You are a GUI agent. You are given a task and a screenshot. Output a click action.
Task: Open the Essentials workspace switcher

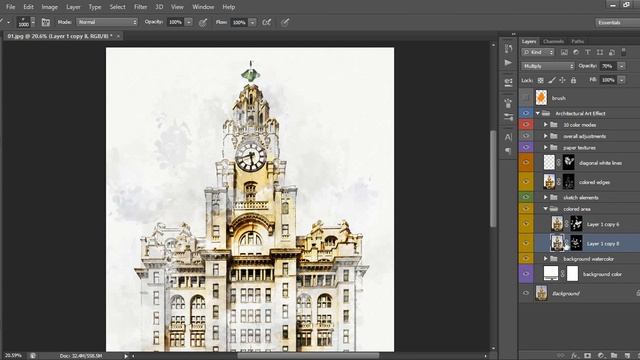click(617, 22)
